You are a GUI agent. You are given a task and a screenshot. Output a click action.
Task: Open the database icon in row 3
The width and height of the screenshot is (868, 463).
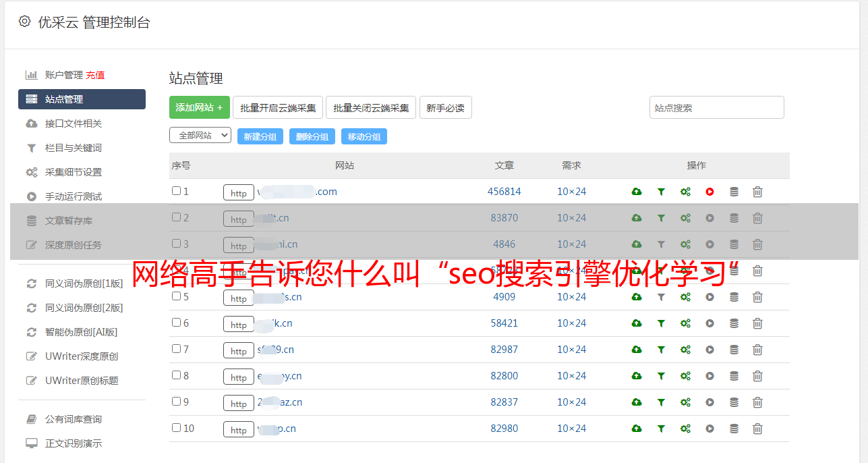(x=734, y=244)
